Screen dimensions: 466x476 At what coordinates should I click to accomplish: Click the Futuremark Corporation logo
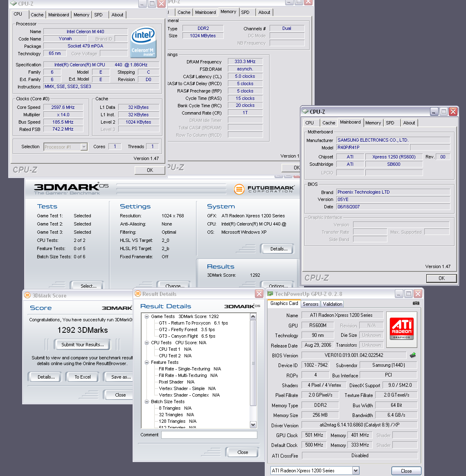point(264,189)
